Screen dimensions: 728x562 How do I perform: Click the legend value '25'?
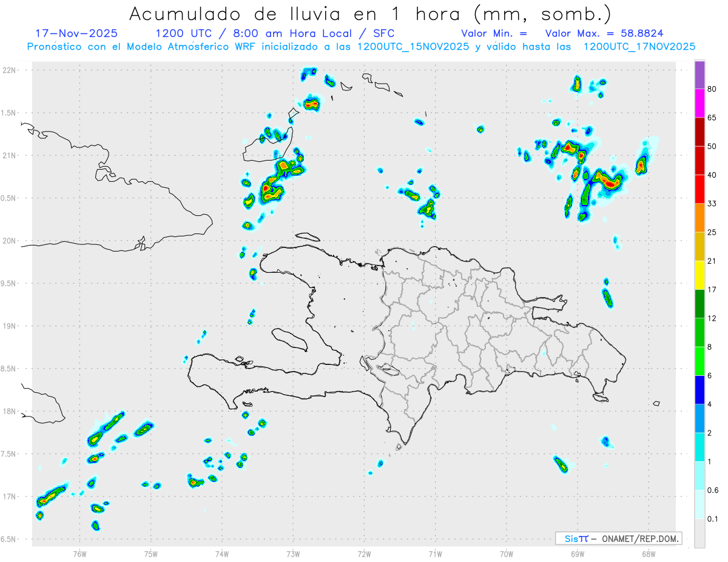(x=712, y=232)
